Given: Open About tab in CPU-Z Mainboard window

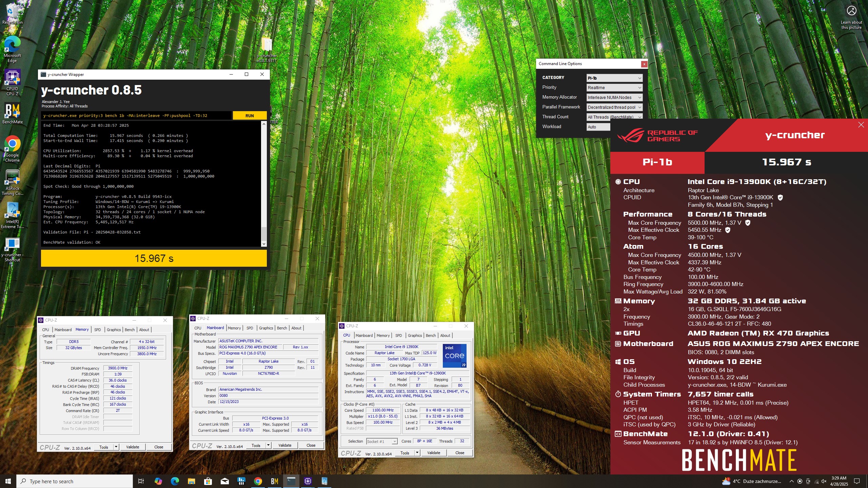Looking at the screenshot, I should [x=296, y=328].
